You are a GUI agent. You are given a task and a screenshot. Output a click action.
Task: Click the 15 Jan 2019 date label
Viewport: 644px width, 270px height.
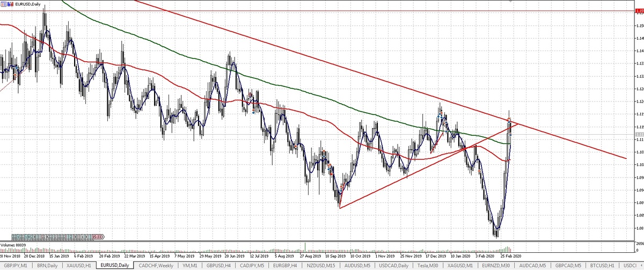[58, 256]
